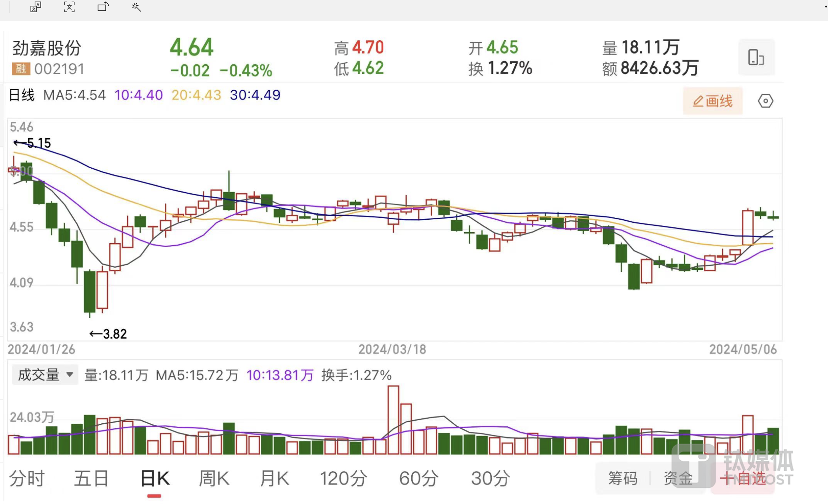
Task: Select the 月K chart tab
Action: point(274,478)
